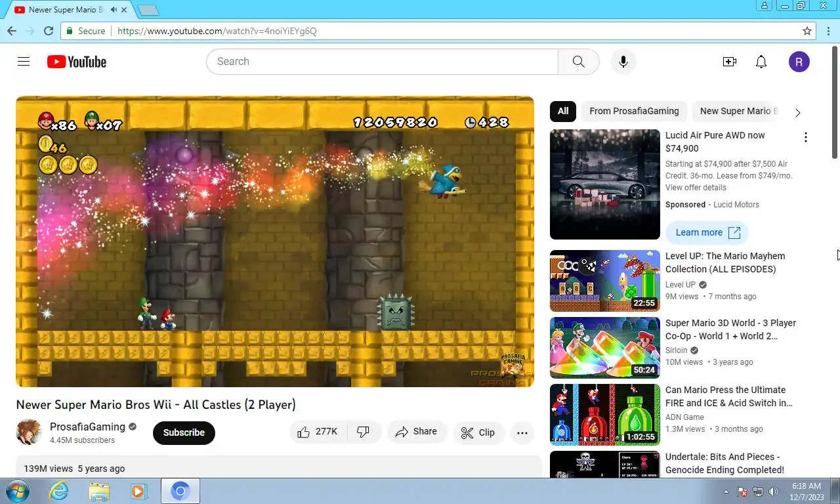
Task: Open a new browser tab
Action: (148, 10)
